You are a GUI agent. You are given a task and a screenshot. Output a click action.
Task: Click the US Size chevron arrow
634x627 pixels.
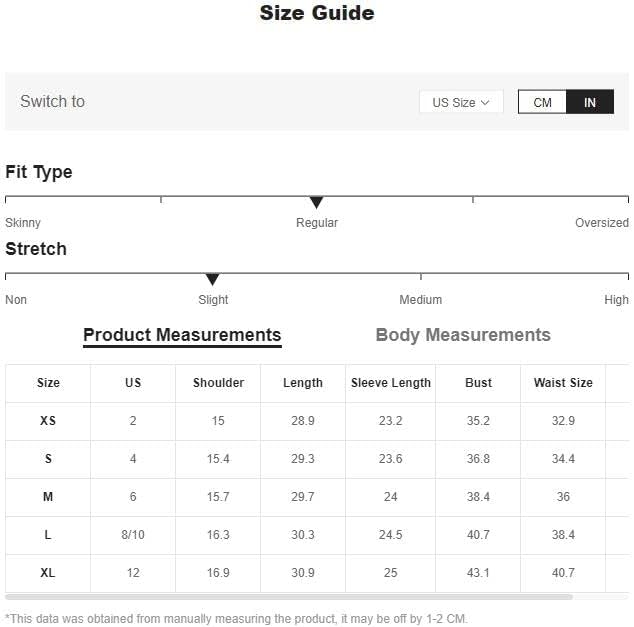pos(485,103)
